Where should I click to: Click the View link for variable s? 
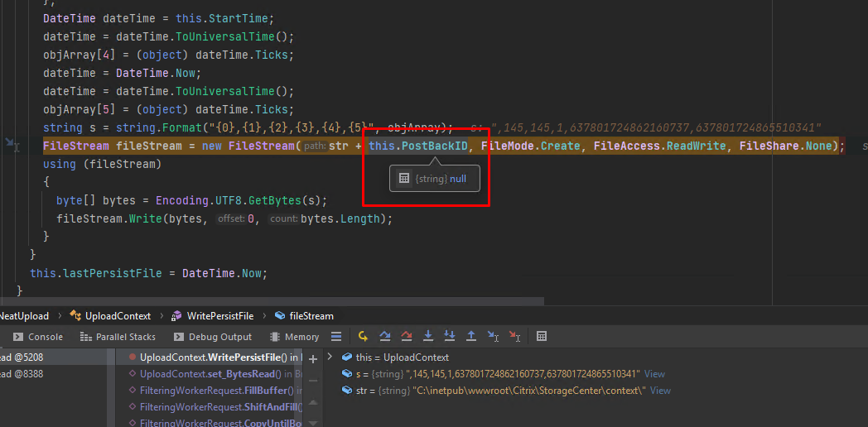click(x=654, y=374)
